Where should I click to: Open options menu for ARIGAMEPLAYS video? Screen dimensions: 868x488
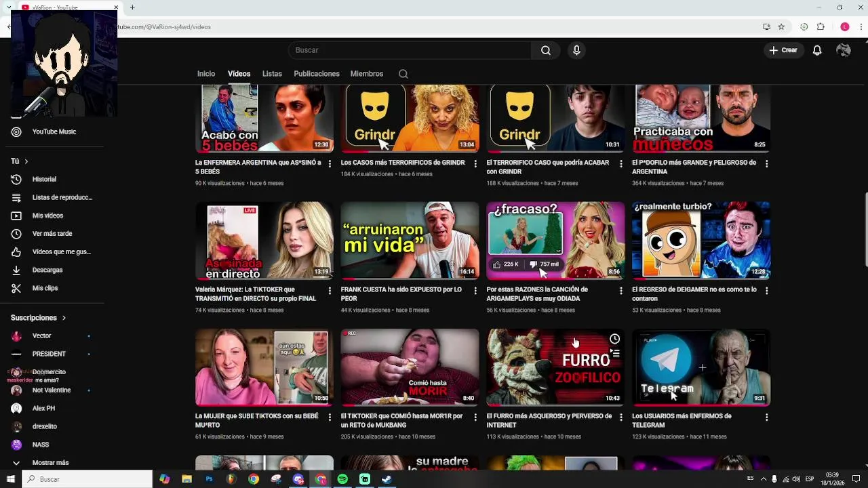(621, 291)
